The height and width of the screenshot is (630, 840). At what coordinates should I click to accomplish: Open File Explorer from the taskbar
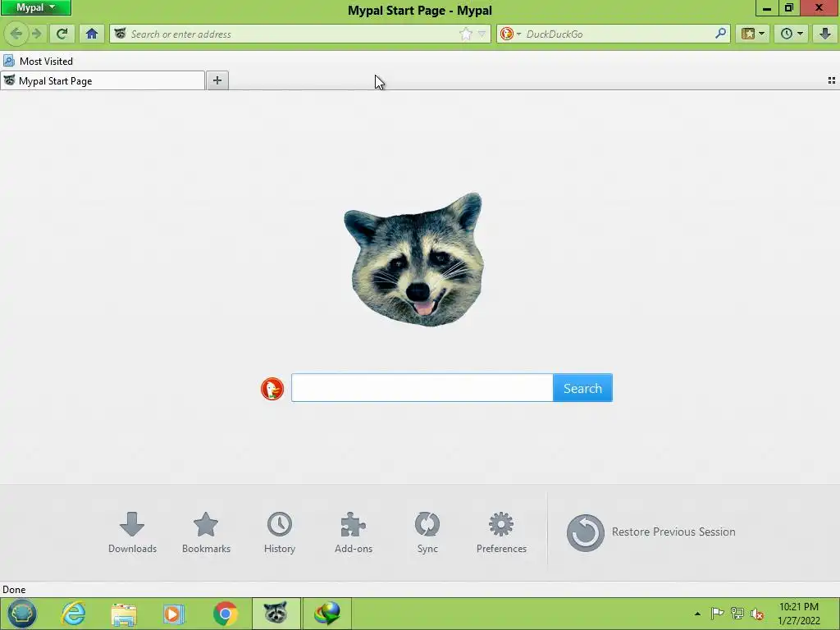click(124, 614)
